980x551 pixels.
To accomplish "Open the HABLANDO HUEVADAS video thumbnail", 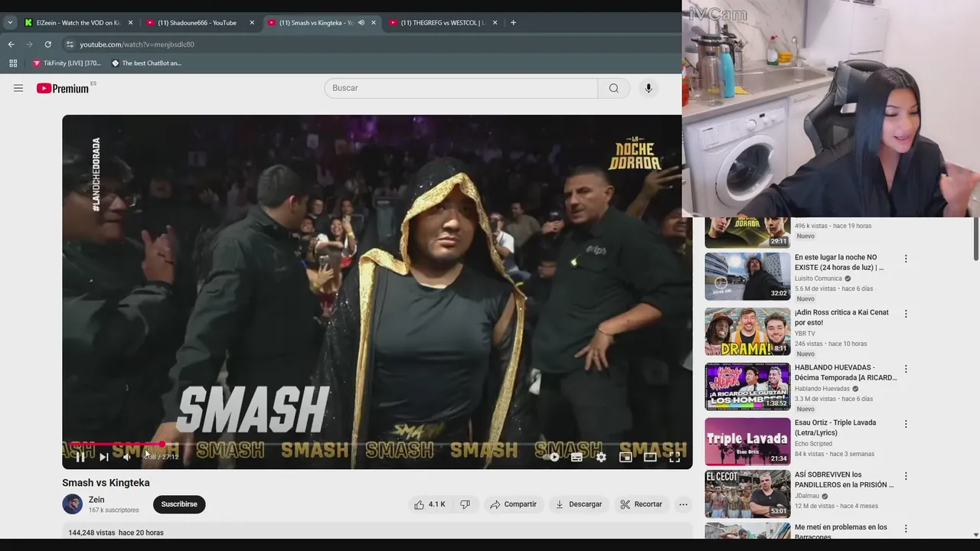I will click(747, 387).
